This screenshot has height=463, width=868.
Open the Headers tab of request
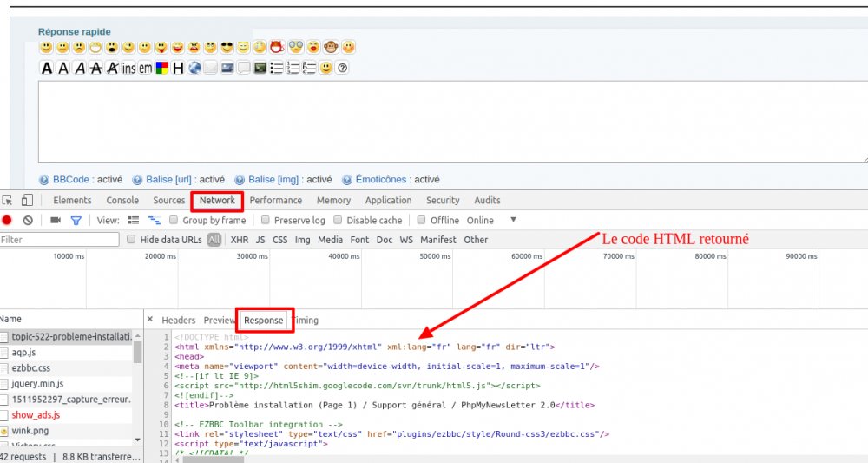(179, 321)
